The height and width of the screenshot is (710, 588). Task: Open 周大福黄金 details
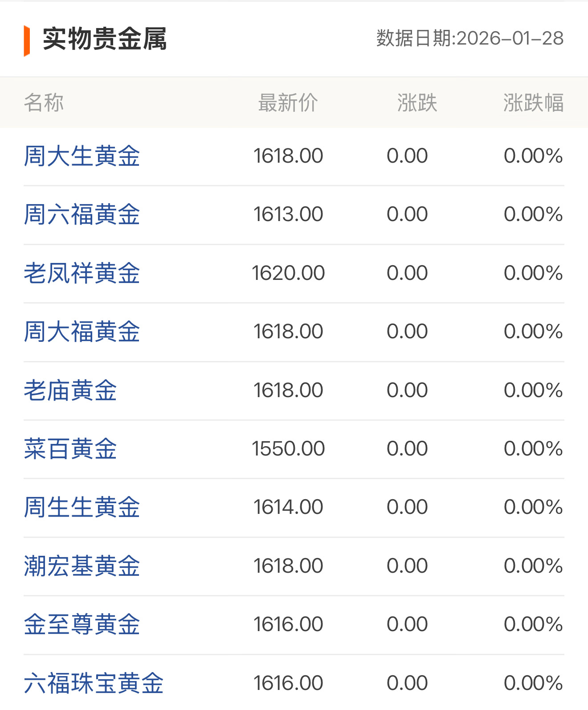(x=82, y=331)
